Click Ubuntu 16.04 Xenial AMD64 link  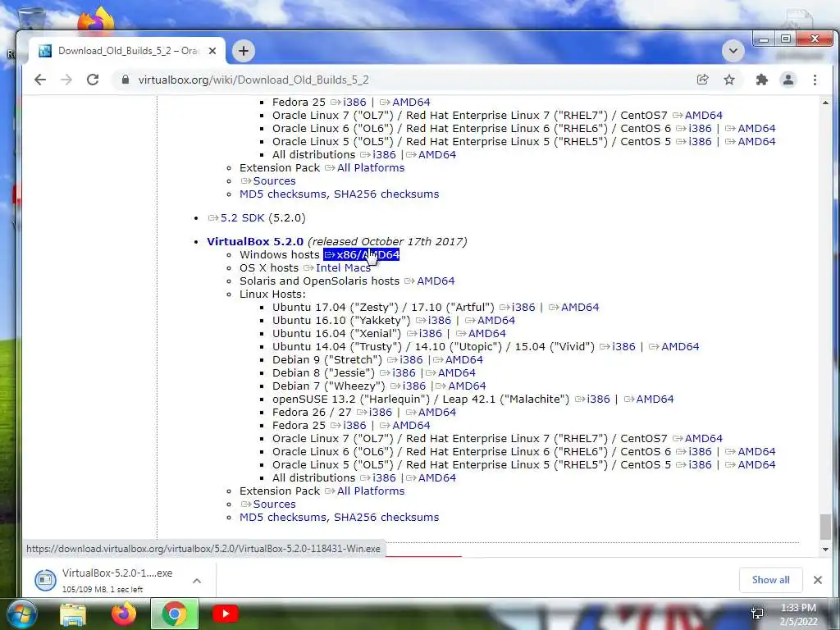pyautogui.click(x=481, y=333)
